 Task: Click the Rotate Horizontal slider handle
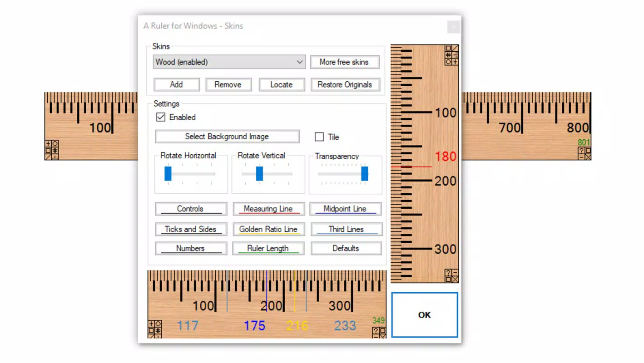tap(168, 174)
